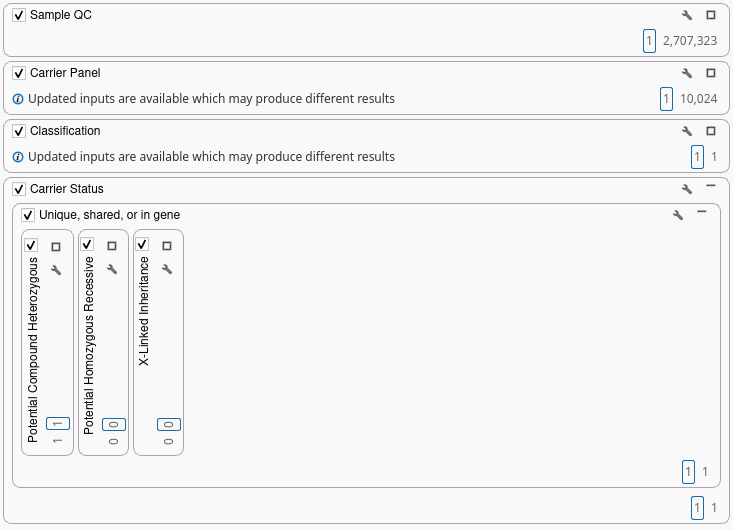Expand the Carrier Panel card
Image resolution: width=733 pixels, height=530 pixels.
(x=711, y=74)
